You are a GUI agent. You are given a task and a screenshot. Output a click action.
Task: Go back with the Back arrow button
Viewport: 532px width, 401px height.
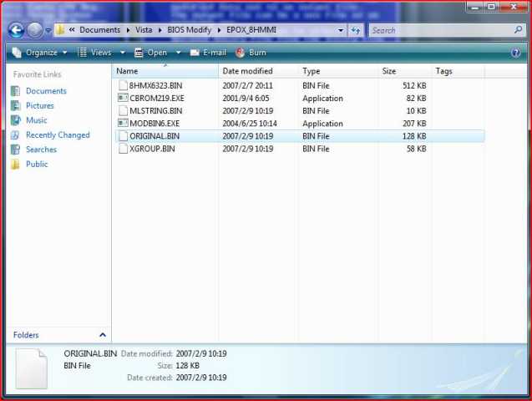[x=16, y=31]
